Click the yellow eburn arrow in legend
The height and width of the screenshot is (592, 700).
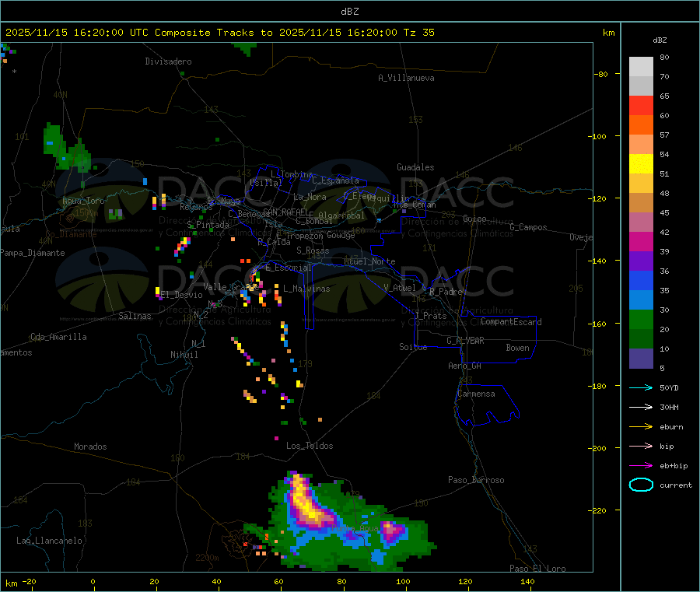point(641,426)
